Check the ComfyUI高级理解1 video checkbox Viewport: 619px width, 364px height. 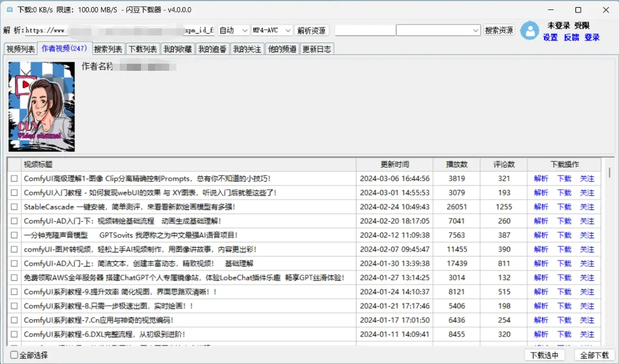14,179
